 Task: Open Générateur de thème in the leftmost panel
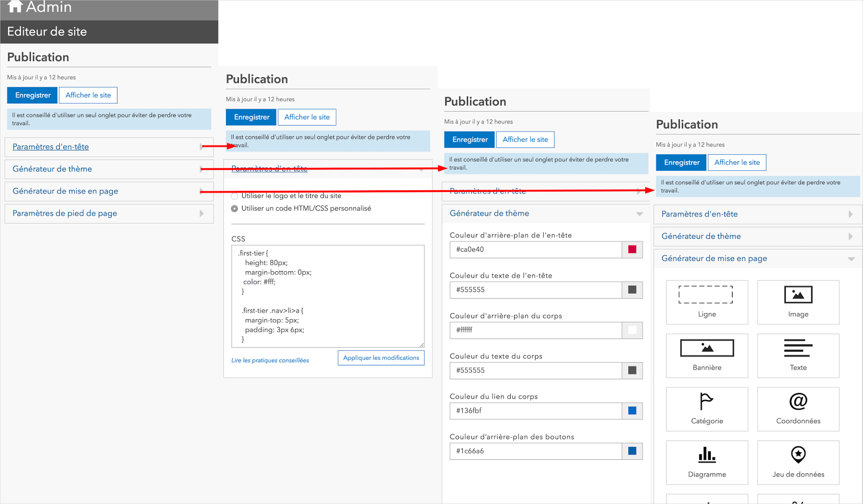pyautogui.click(x=109, y=169)
